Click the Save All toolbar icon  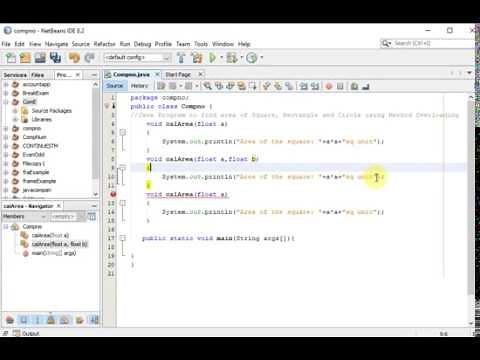(55, 58)
